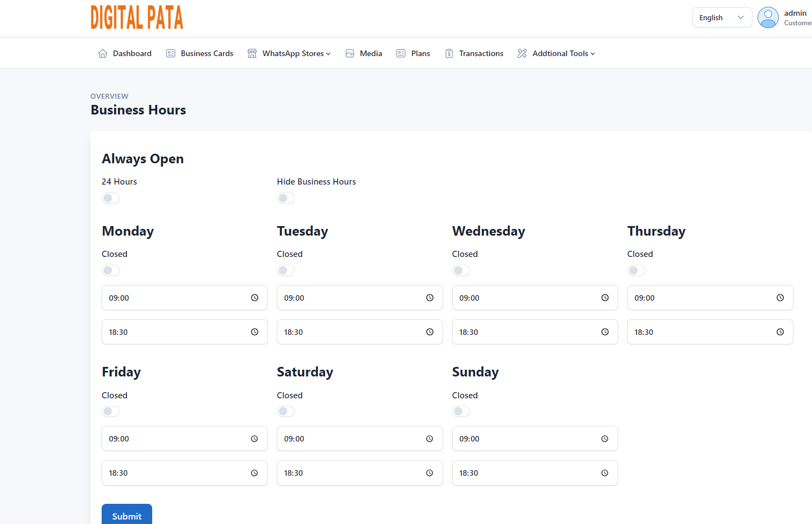Open clock picker for Friday 09:00
Viewport: 812px width, 524px height.
254,439
